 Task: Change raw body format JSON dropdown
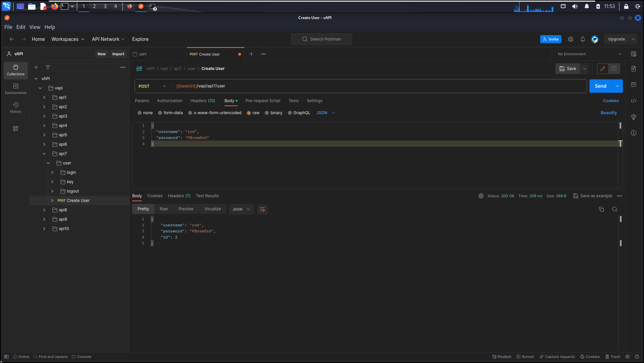coord(326,113)
